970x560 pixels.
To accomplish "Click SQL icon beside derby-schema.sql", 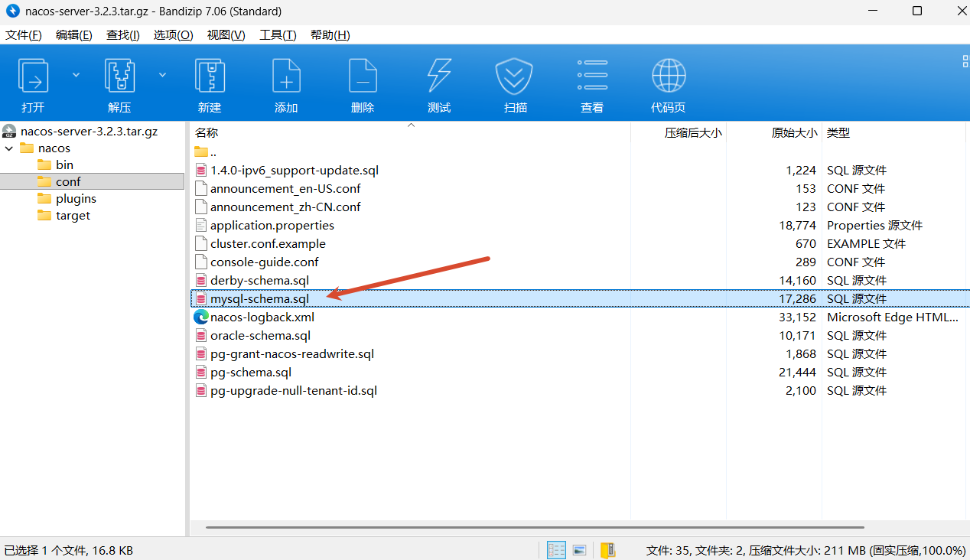I will (x=201, y=280).
